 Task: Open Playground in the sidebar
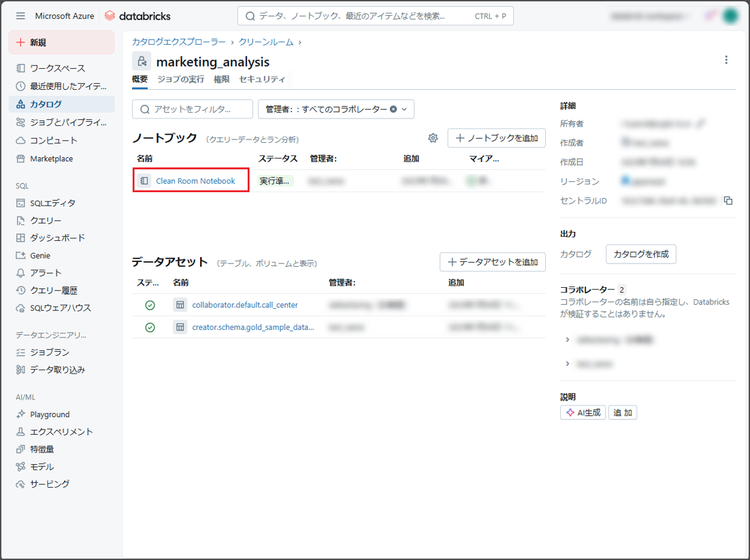[x=61, y=414]
